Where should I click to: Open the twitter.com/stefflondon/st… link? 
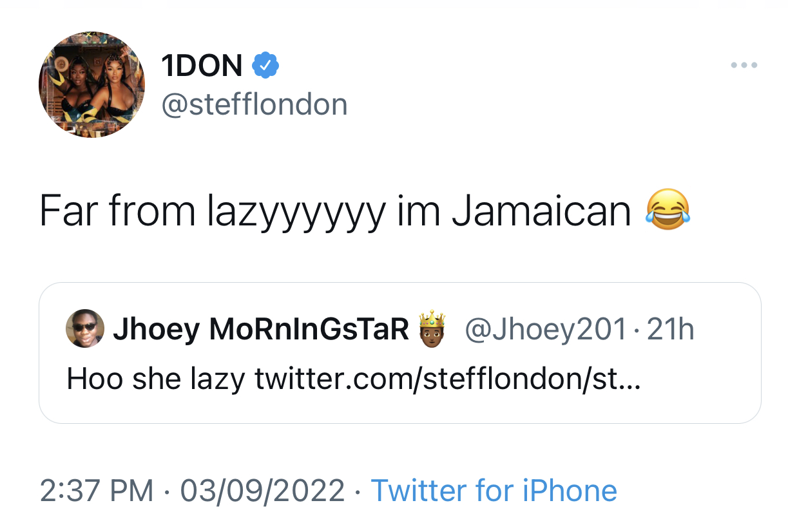(448, 380)
